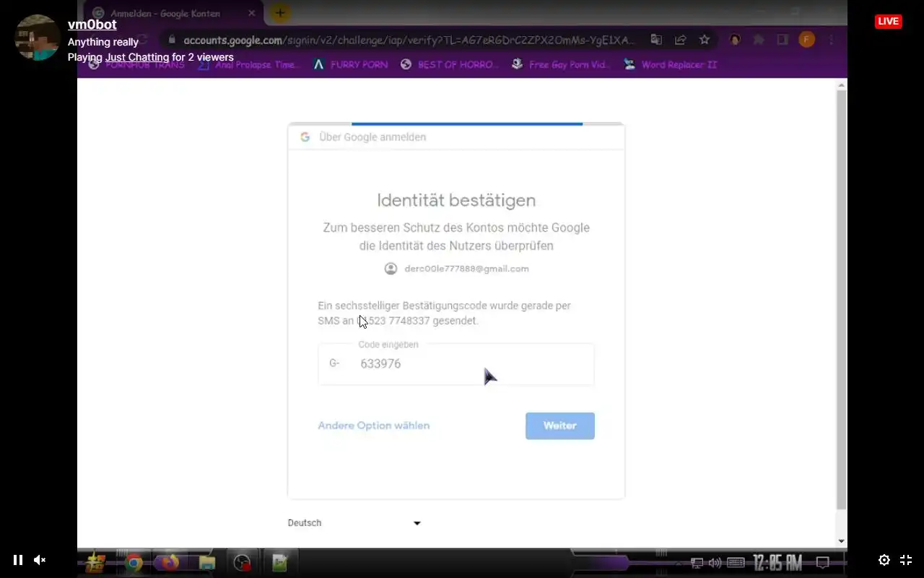Click into the Code eingeben field
The width and height of the screenshot is (924, 578).
456,363
